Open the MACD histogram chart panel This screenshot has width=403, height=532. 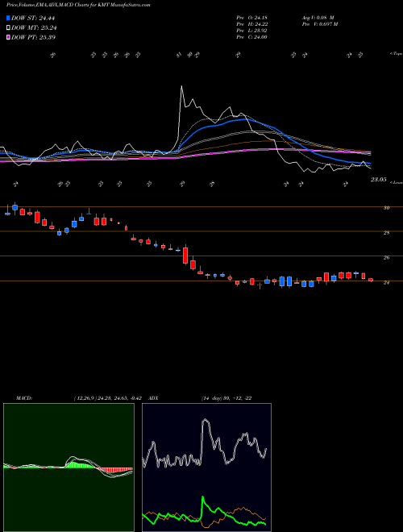pyautogui.click(x=69, y=468)
